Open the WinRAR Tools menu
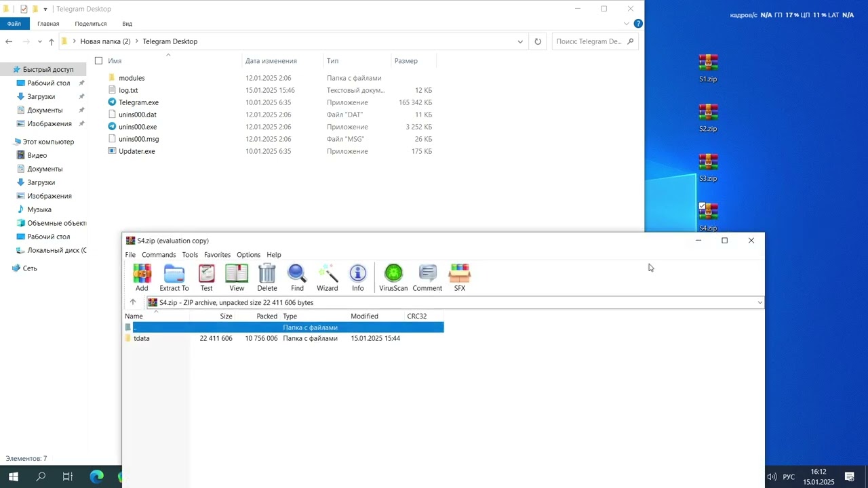The width and height of the screenshot is (868, 488). point(190,255)
